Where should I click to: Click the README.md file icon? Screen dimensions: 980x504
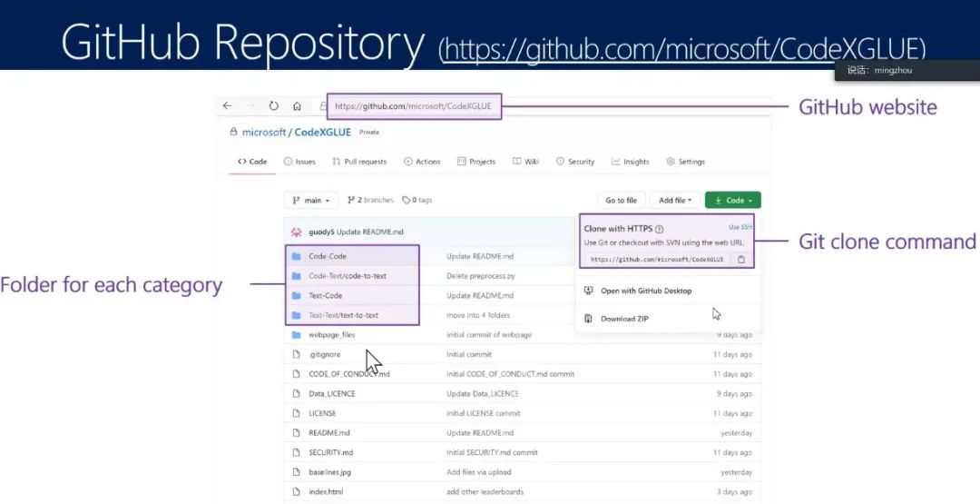(x=296, y=433)
